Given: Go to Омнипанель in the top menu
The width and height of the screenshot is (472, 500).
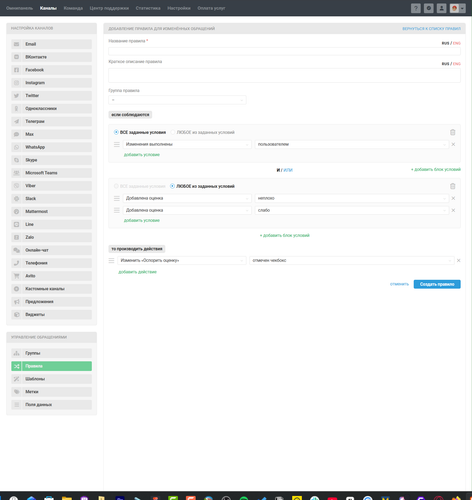Looking at the screenshot, I should click(x=19, y=8).
